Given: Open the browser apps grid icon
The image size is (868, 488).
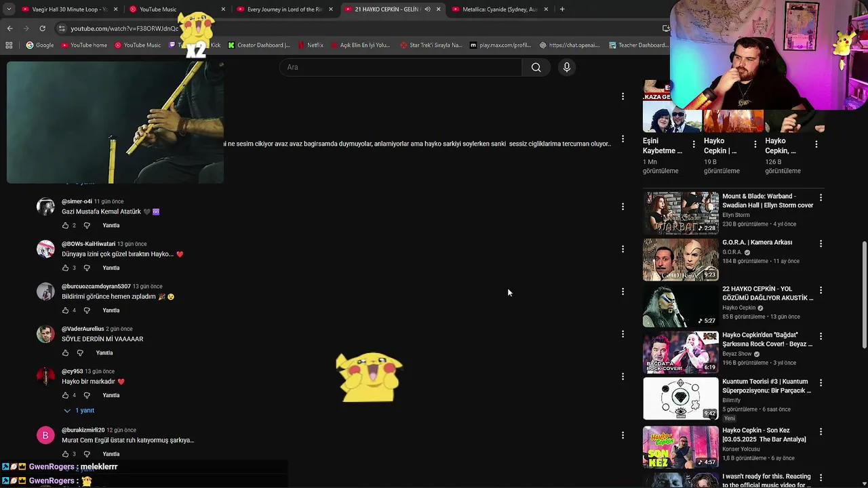Looking at the screenshot, I should coord(9,45).
